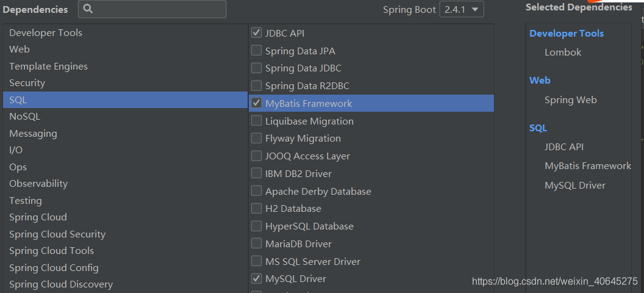This screenshot has height=293, width=644.
Task: Open the Spring Cloud category
Action: [x=125, y=217]
